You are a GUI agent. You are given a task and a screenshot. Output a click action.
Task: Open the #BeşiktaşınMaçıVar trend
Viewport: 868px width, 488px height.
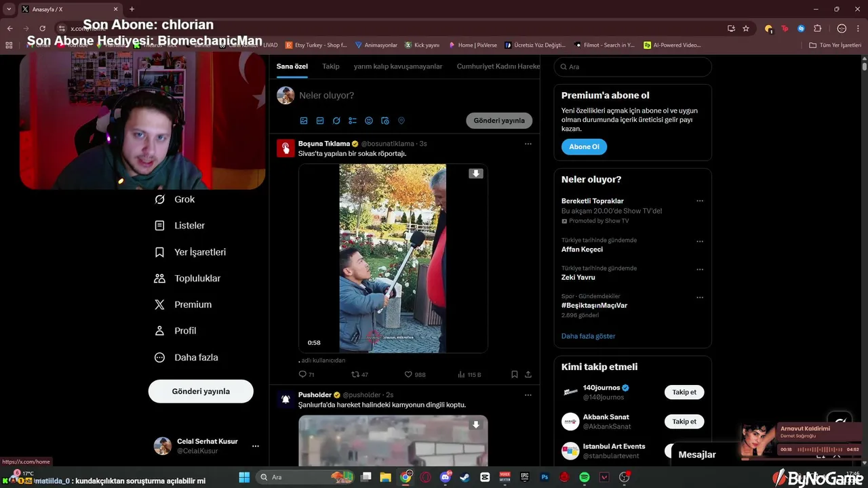click(595, 306)
